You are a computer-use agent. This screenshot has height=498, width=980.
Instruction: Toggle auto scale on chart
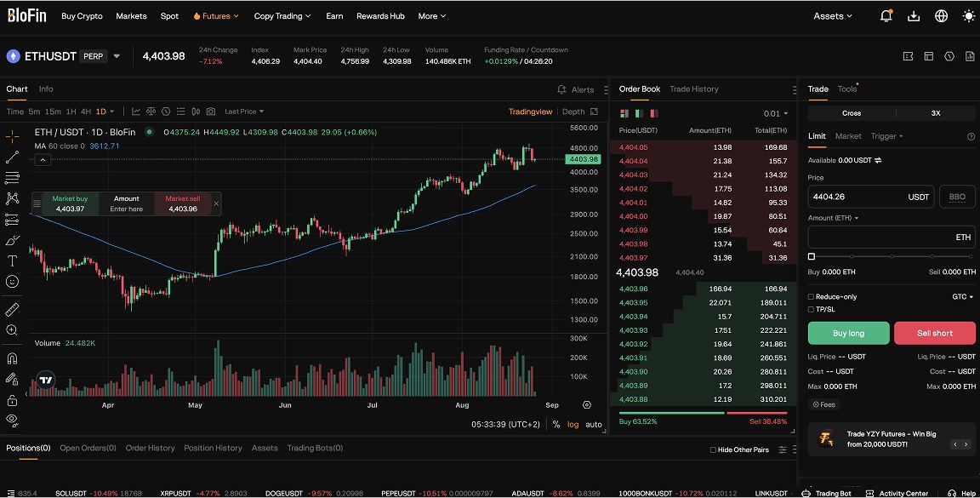pyautogui.click(x=594, y=424)
